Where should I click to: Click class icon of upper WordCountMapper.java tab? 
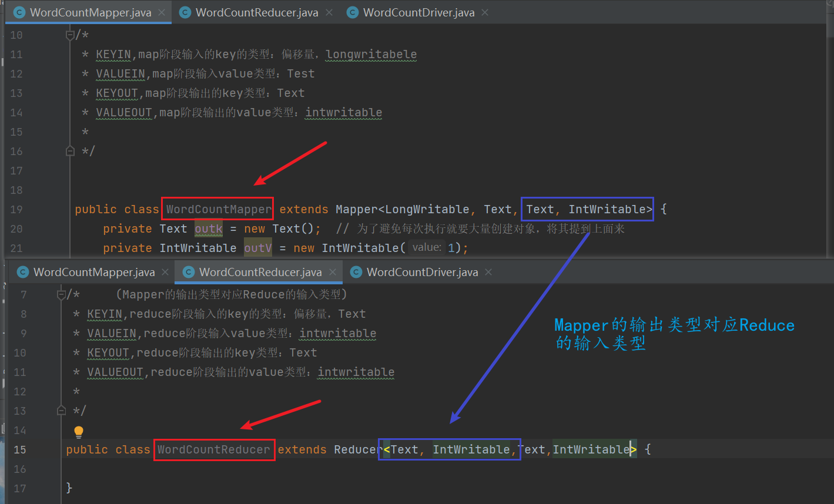click(x=19, y=12)
